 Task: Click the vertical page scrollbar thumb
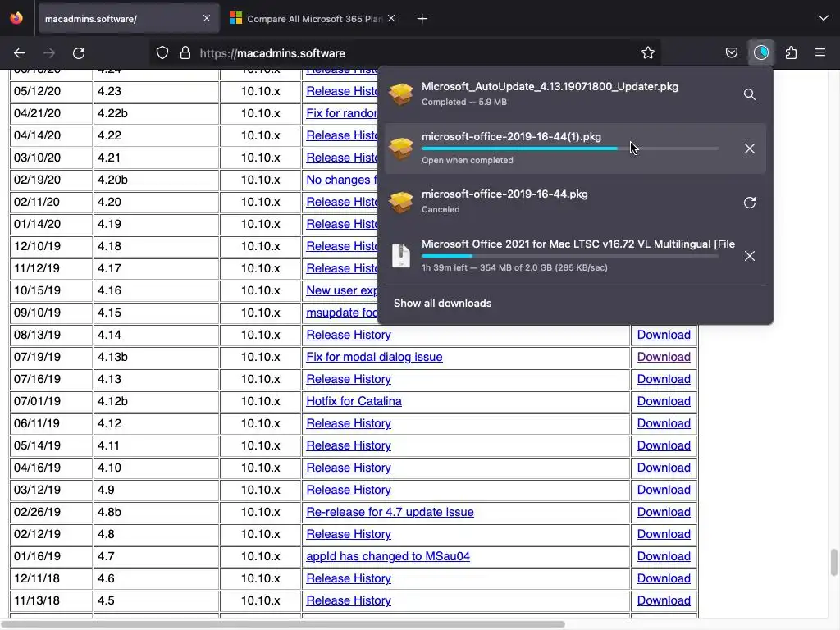pyautogui.click(x=833, y=562)
